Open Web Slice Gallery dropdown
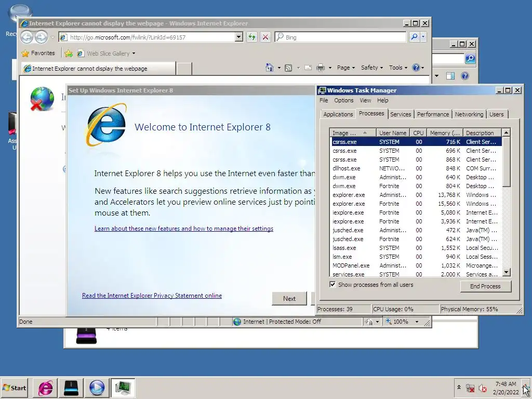The height and width of the screenshot is (399, 532). (134, 54)
